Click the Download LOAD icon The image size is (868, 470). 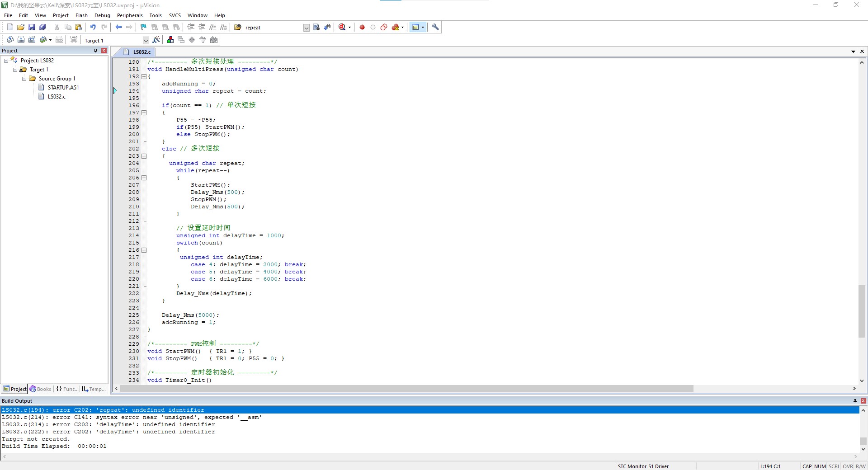tap(74, 40)
